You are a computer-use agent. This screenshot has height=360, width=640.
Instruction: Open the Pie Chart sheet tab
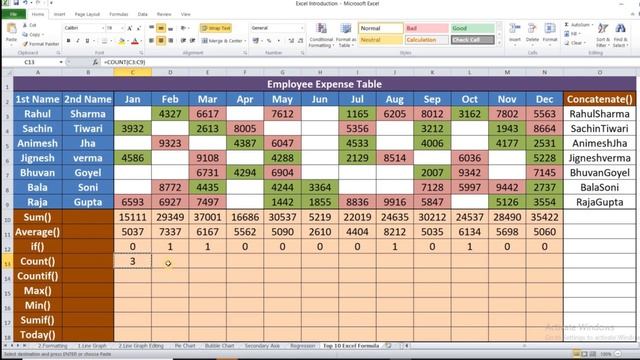tap(185, 346)
